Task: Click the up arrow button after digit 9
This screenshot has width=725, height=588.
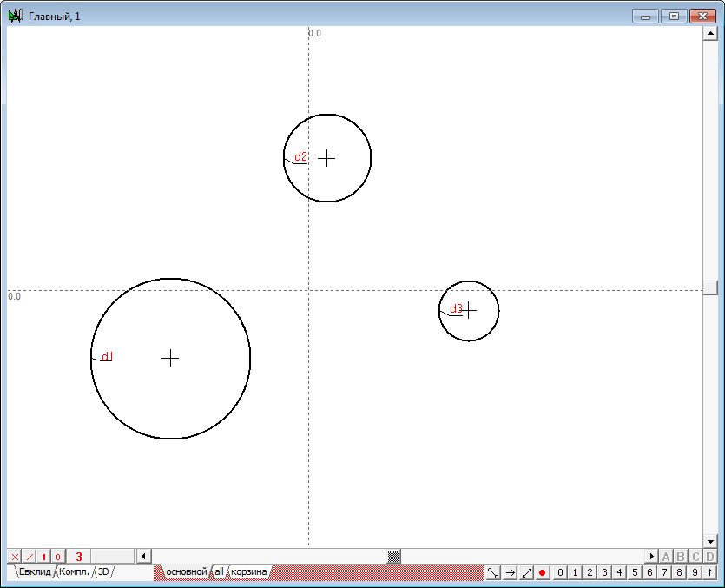Action: (709, 572)
